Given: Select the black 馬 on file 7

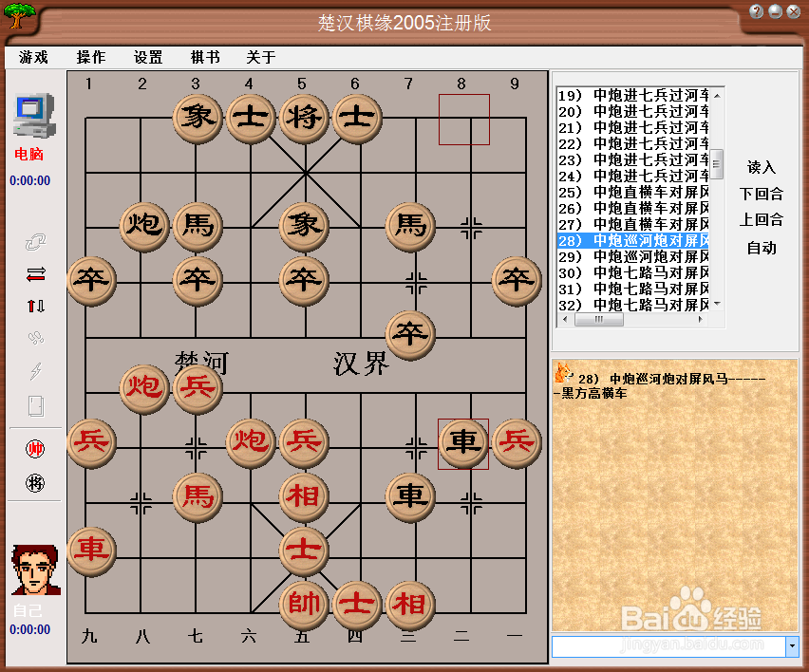Looking at the screenshot, I should coord(410,226).
